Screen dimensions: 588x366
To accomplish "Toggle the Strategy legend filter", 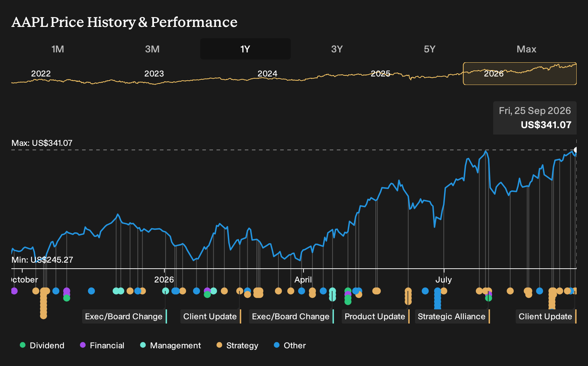I will pos(237,345).
